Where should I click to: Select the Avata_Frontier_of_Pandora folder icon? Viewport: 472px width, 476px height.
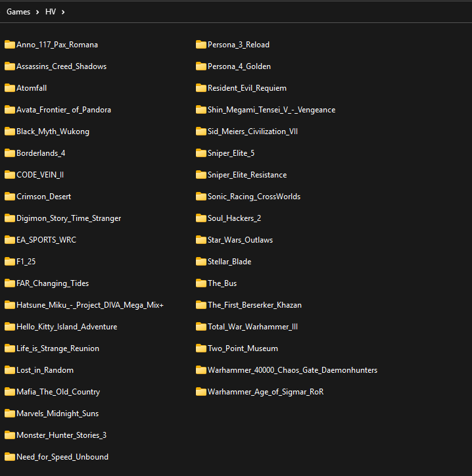[10, 110]
